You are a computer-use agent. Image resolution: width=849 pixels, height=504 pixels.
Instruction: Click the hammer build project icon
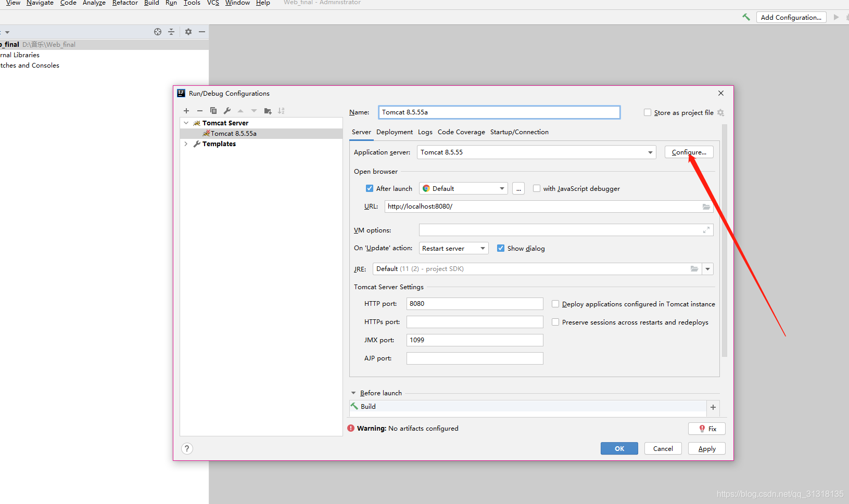coord(746,17)
